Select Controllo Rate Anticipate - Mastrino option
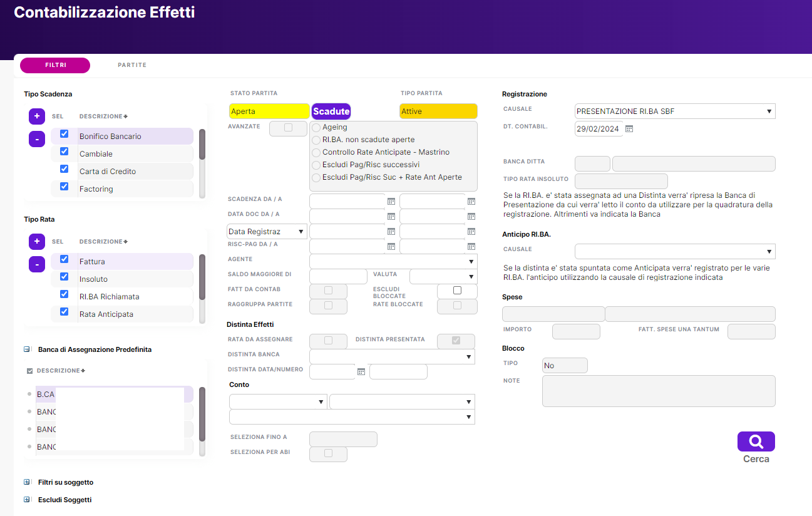The width and height of the screenshot is (812, 516). 316,153
